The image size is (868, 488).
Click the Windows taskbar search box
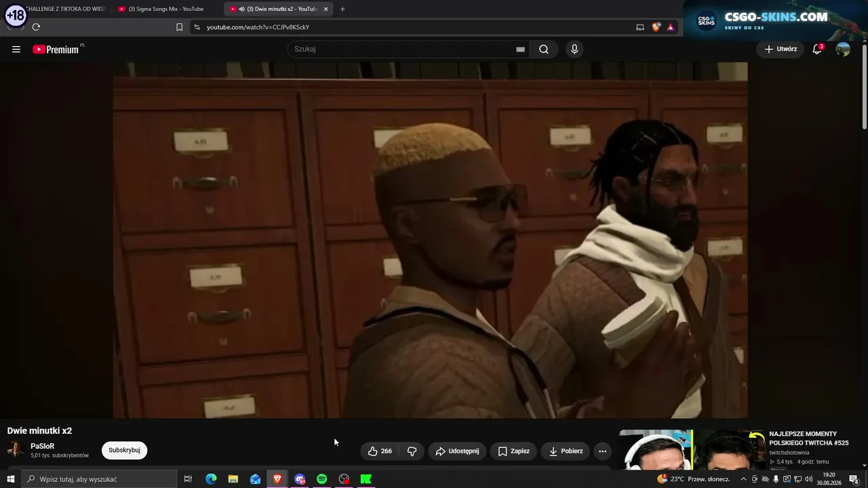pyautogui.click(x=99, y=479)
